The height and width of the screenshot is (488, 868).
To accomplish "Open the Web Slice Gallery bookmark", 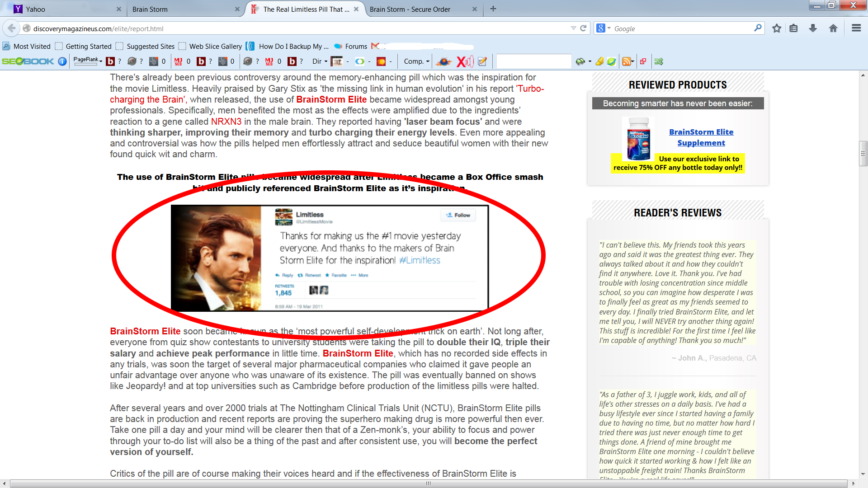I will [x=210, y=46].
